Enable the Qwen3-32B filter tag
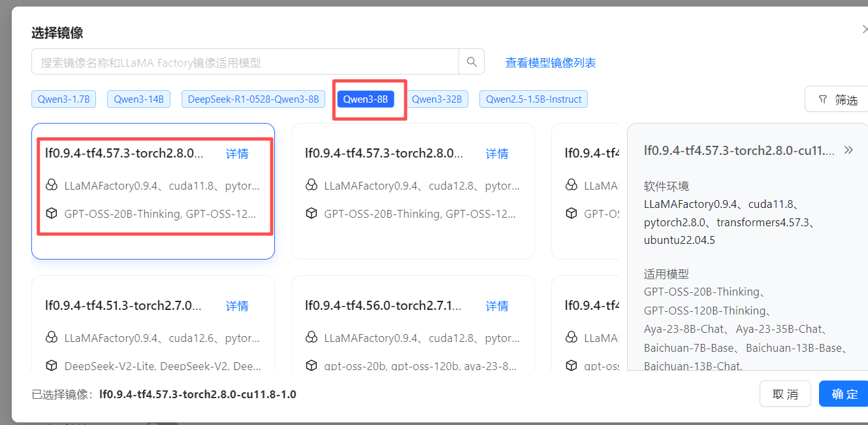This screenshot has width=868, height=425. [436, 99]
